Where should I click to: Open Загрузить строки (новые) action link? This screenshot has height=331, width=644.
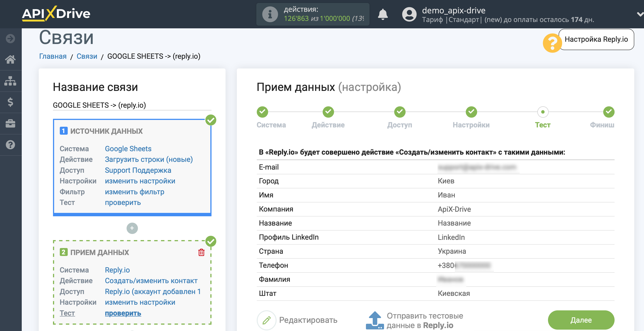149,159
